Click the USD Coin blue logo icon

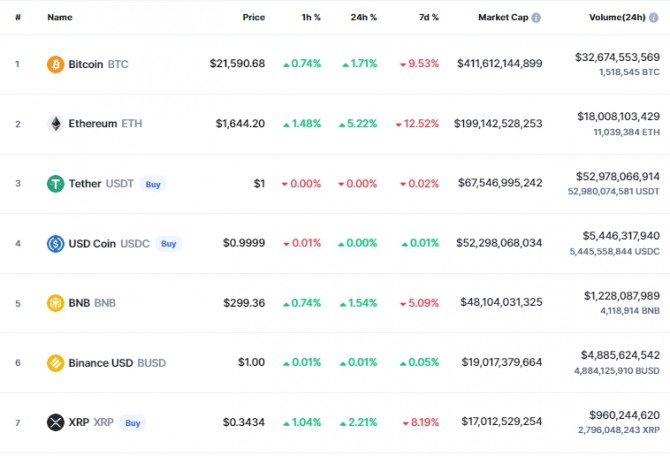pos(56,244)
